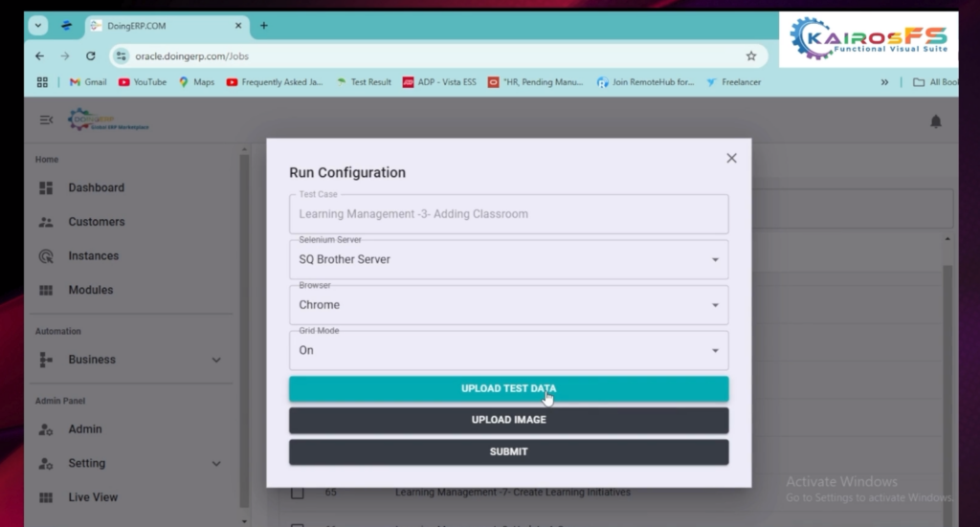Viewport: 980px width, 527px height.
Task: Click the Admin user-gear icon
Action: pyautogui.click(x=46, y=429)
